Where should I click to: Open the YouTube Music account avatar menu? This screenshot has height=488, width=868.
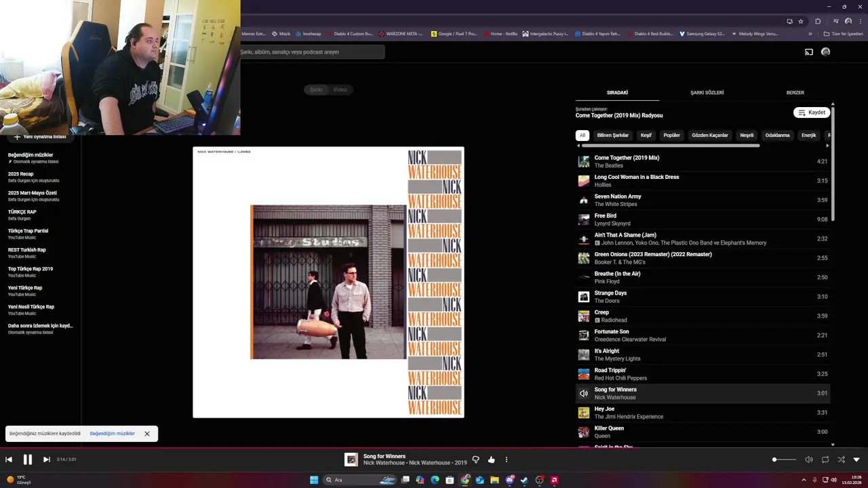pos(825,52)
